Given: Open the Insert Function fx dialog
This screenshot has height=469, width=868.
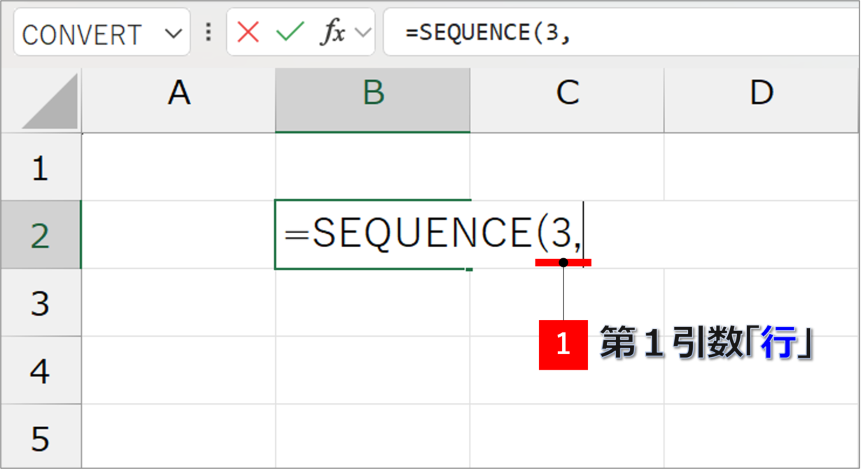Looking at the screenshot, I should coord(332,32).
